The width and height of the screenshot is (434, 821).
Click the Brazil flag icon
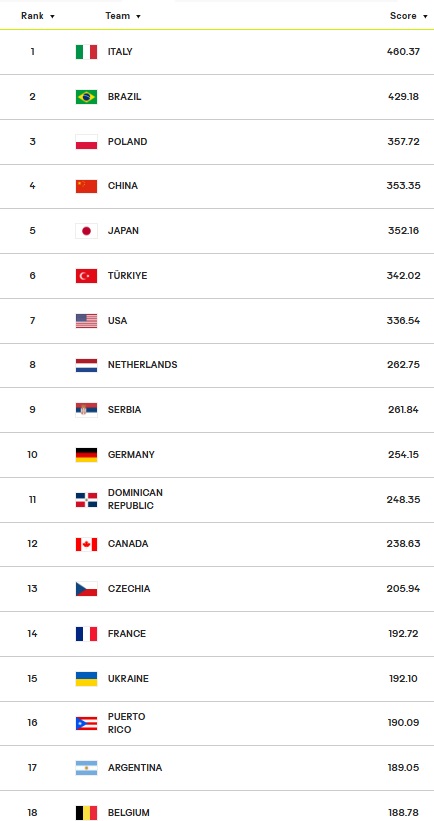pos(86,97)
